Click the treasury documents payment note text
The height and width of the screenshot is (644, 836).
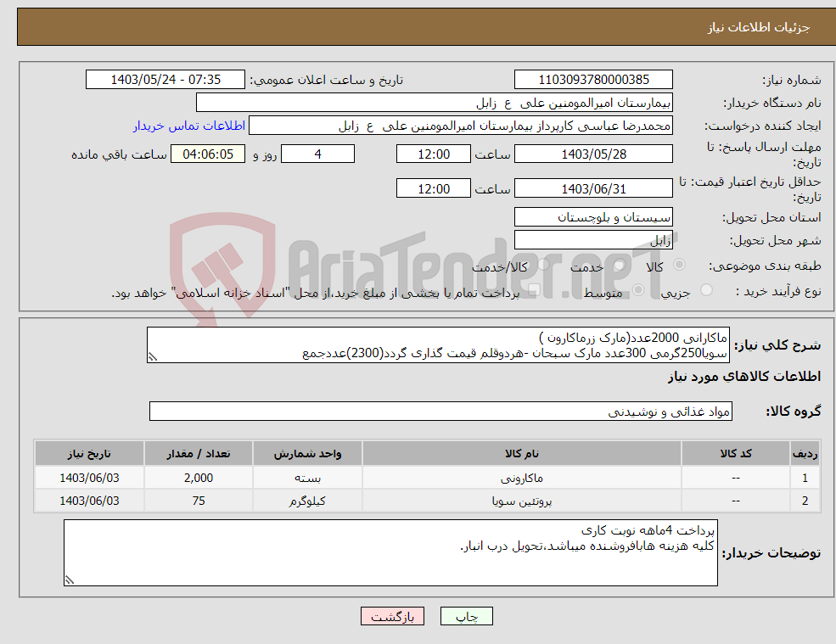[316, 293]
